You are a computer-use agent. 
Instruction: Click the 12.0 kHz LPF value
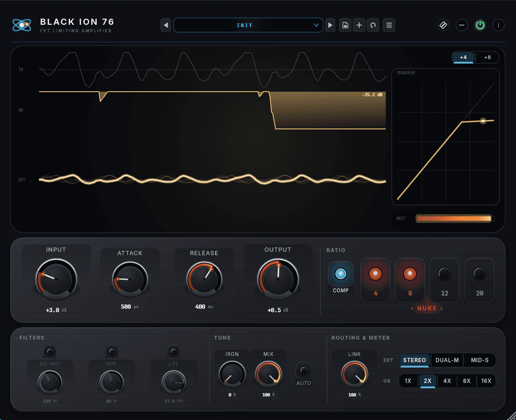173,401
